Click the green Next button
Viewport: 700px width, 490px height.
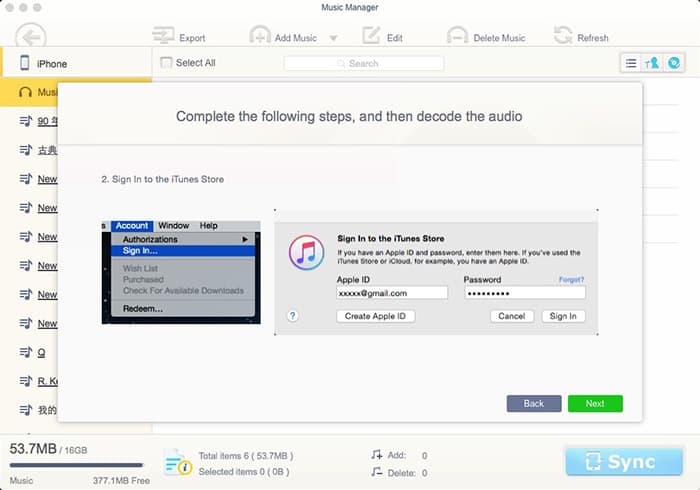595,403
